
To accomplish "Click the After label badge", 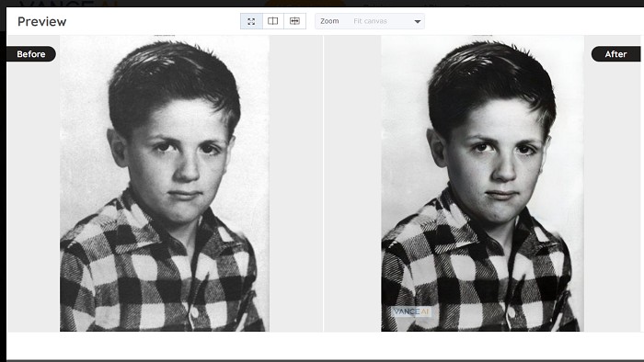I will click(x=615, y=53).
